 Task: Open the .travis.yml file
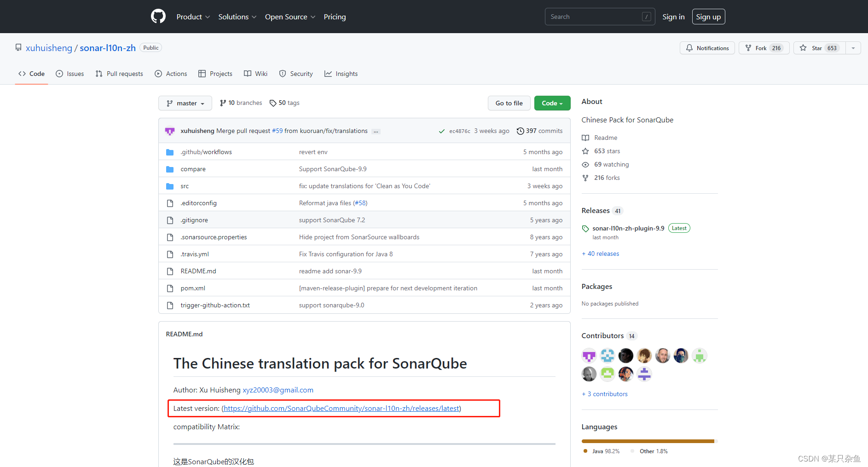click(x=195, y=254)
